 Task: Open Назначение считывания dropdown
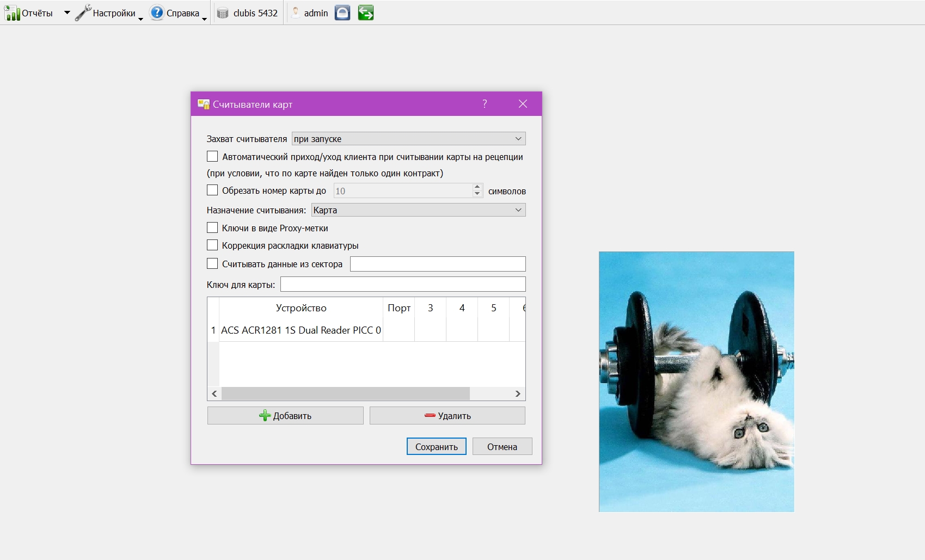click(418, 210)
